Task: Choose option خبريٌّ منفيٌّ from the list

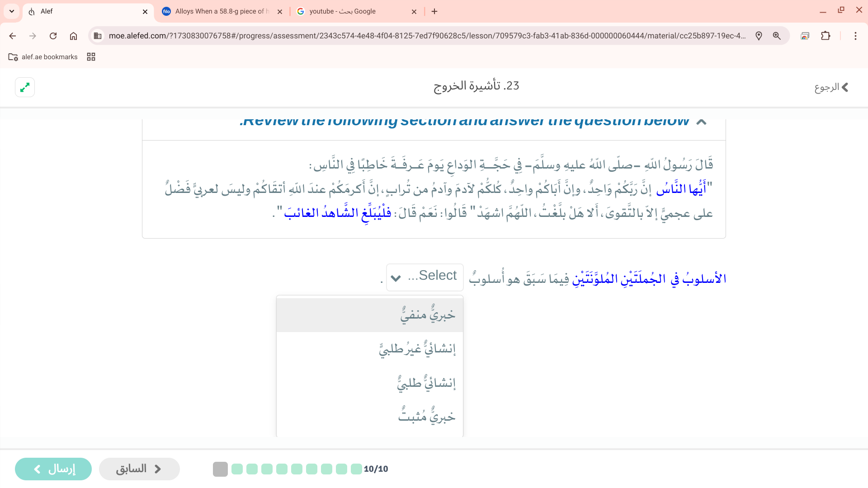Action: click(427, 314)
